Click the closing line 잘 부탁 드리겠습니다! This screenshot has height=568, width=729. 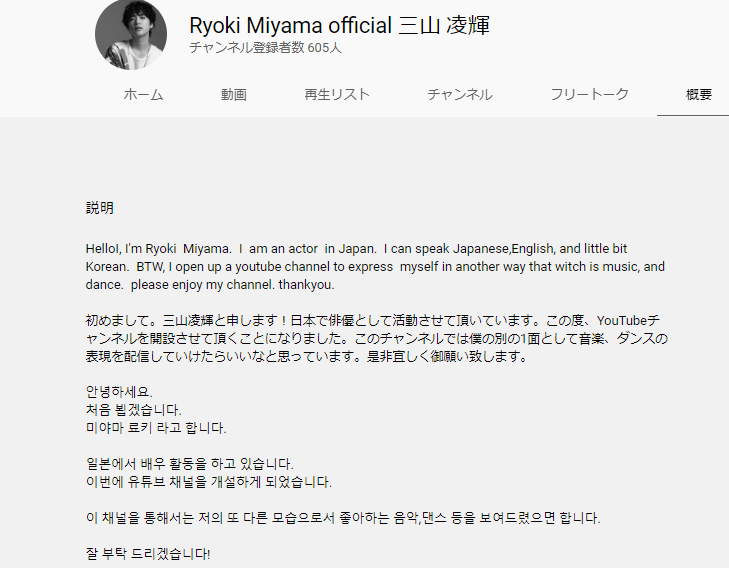pos(148,554)
